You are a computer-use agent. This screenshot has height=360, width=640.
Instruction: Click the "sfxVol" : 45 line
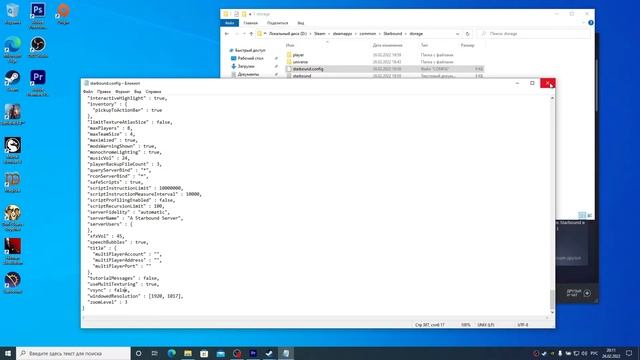(x=106, y=236)
